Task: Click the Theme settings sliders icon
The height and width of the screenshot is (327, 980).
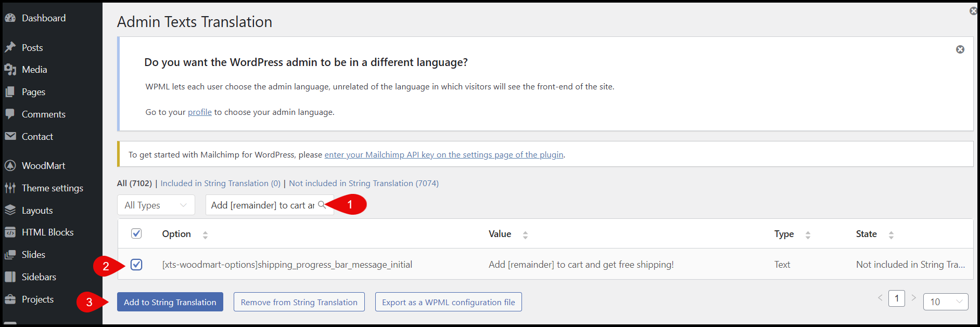Action: coord(10,188)
